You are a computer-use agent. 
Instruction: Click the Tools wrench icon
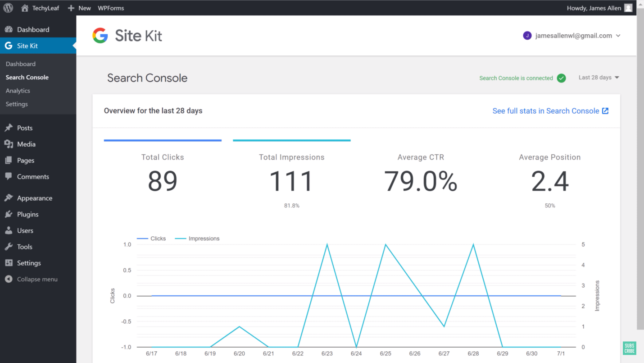[x=9, y=247]
